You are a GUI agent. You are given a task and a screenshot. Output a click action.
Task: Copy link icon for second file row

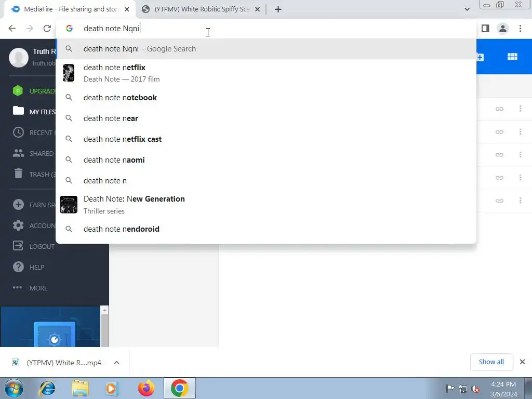coord(499,131)
